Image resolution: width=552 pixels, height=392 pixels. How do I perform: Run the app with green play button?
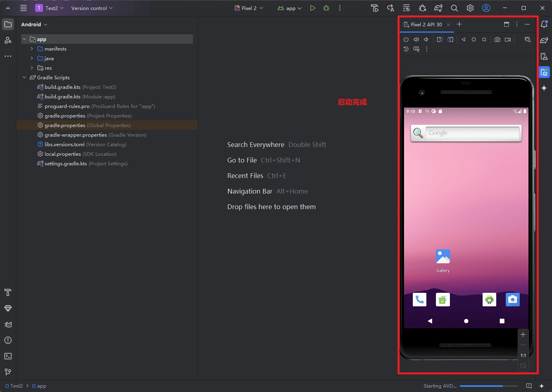(313, 8)
